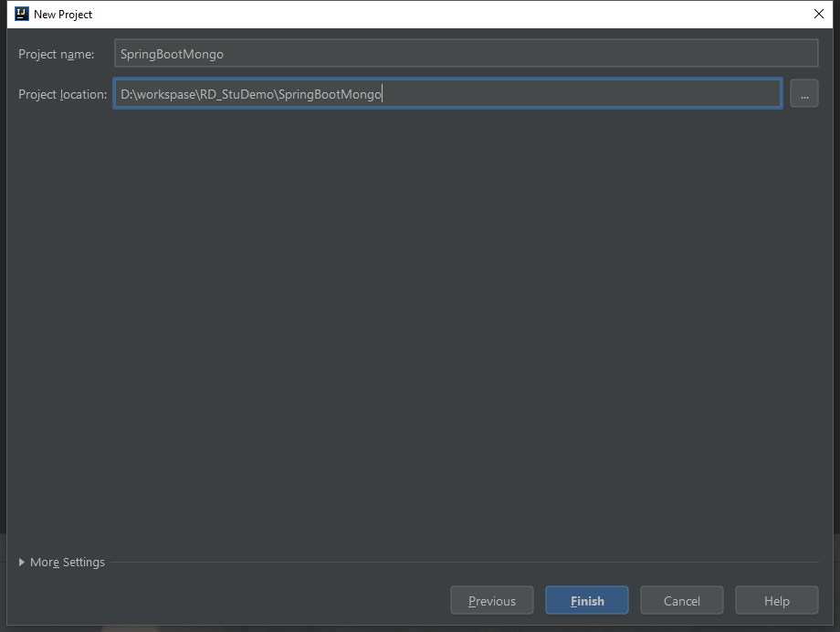Click the Project name input field
Screen dimensions: 840x632
(466, 54)
